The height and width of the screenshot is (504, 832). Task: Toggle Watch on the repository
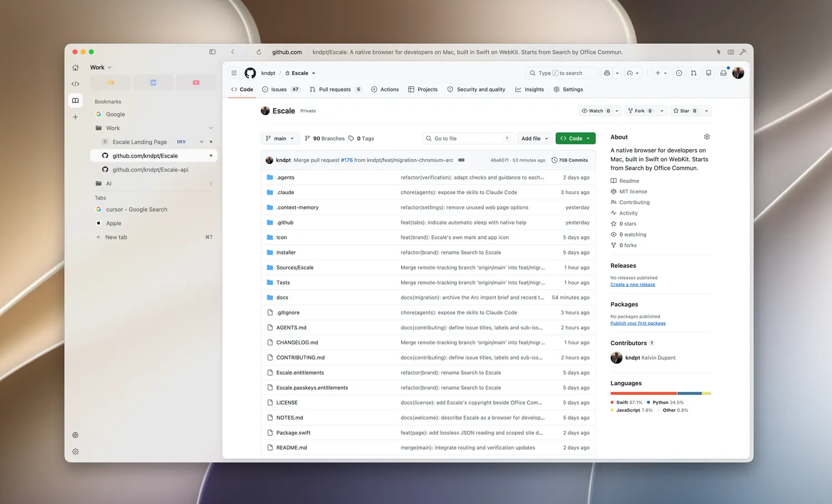596,111
